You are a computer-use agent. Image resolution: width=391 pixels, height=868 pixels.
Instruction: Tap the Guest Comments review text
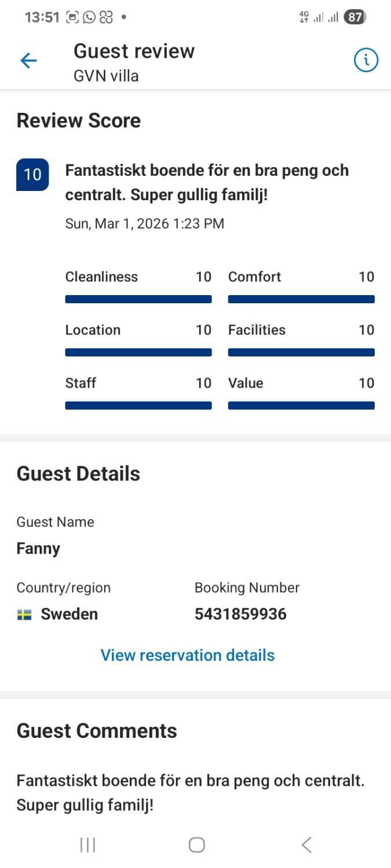coord(191,793)
